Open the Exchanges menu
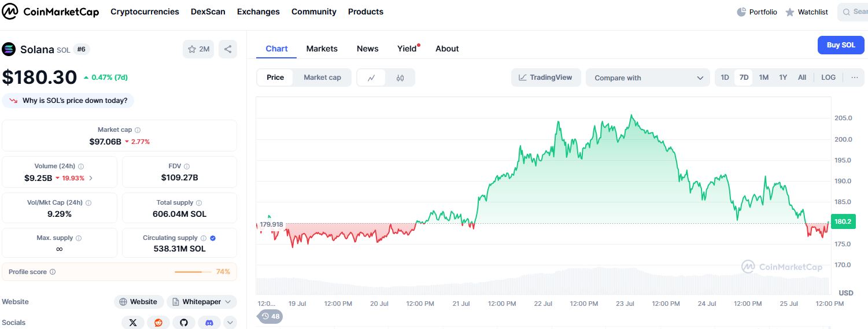Screen dimensions: 868x329 pos(258,12)
